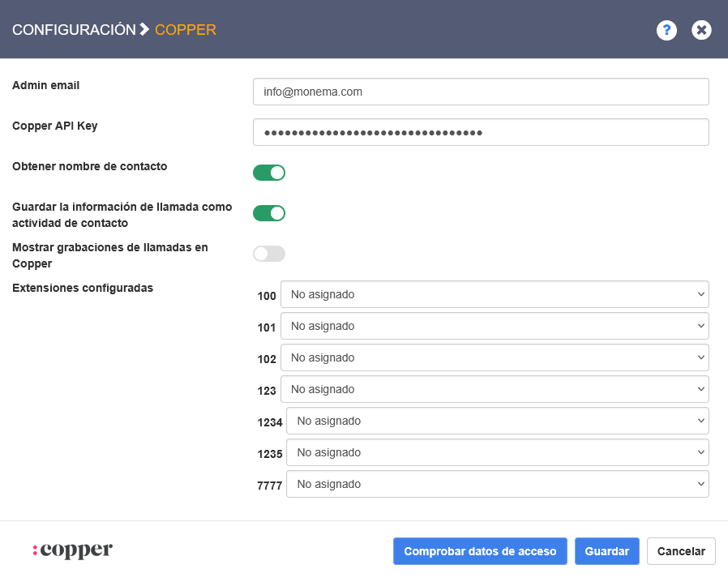Open dropdown for extension 101
Viewport: 728px width, 582px height.
[x=495, y=326]
